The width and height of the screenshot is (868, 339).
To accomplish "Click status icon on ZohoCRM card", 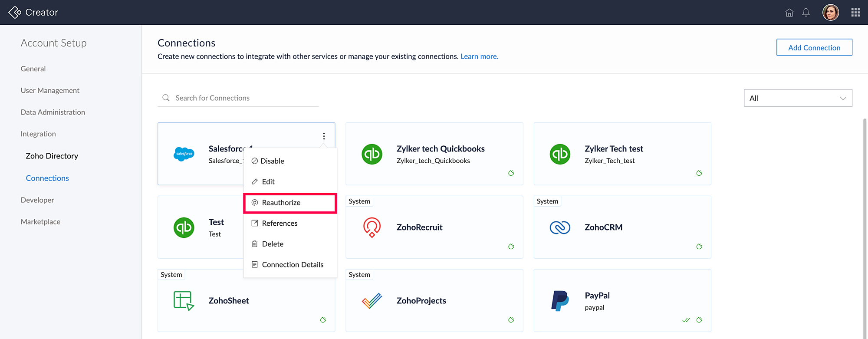I will [699, 247].
